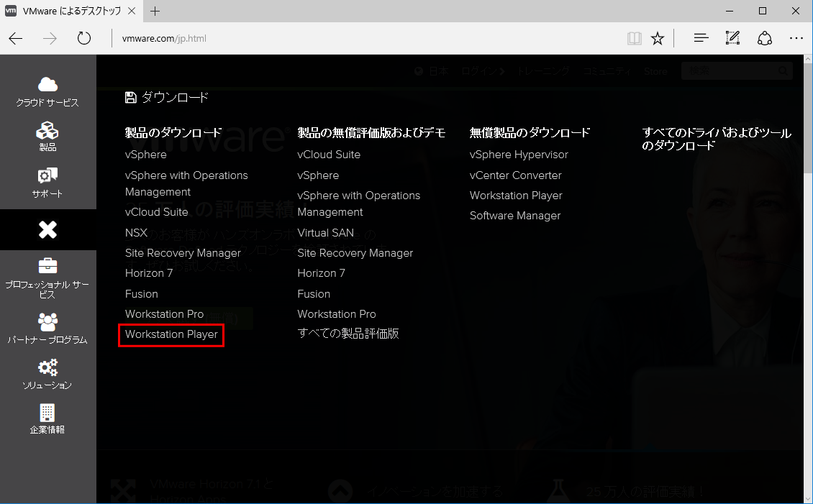
Task: Open すべての製品評価版 link
Action: [x=348, y=334]
